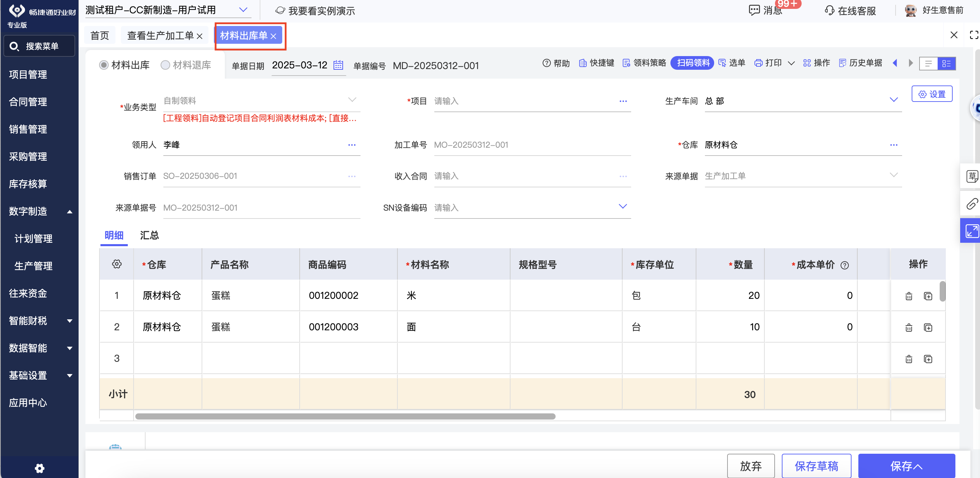Open 生产管理 in sidebar
980x478 pixels.
(x=33, y=266)
